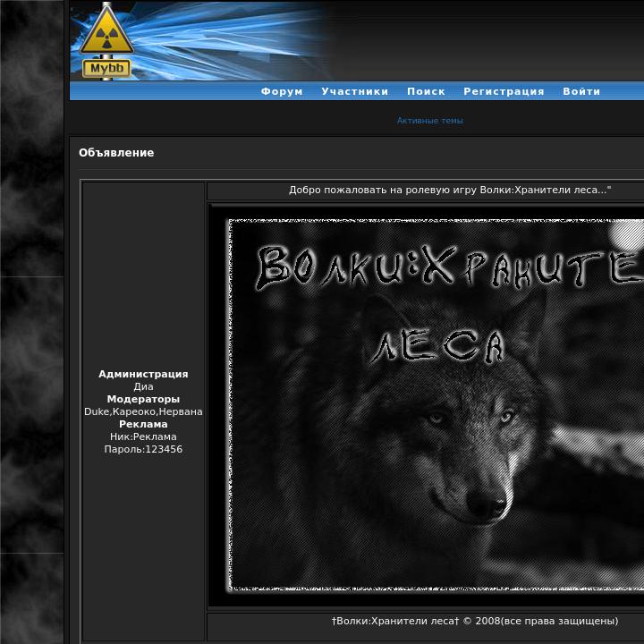The width and height of the screenshot is (644, 644).
Task: Click the Модераторы heading
Action: (143, 399)
